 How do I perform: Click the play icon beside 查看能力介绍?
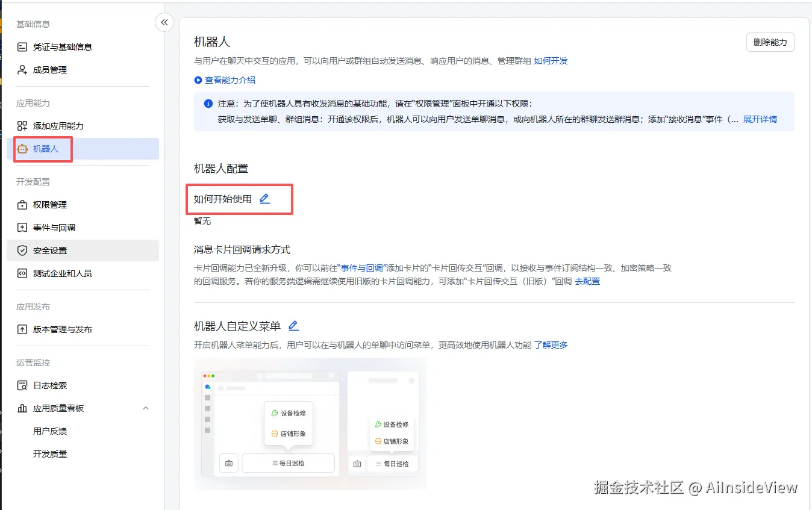click(x=198, y=80)
